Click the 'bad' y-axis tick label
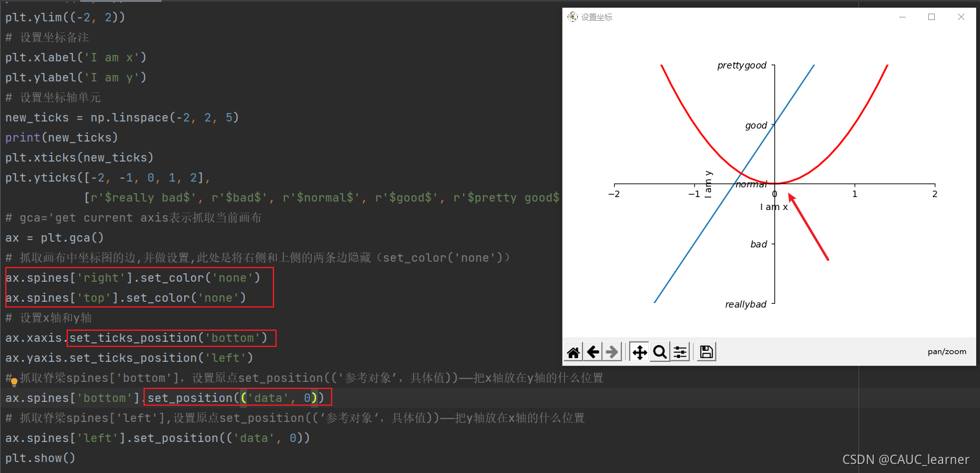The image size is (980, 473). [x=759, y=244]
